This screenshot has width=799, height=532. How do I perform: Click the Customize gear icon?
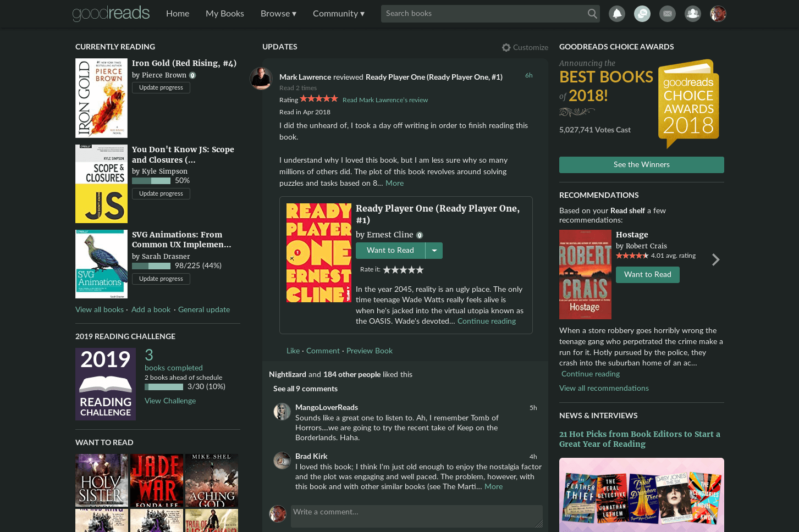[506, 48]
